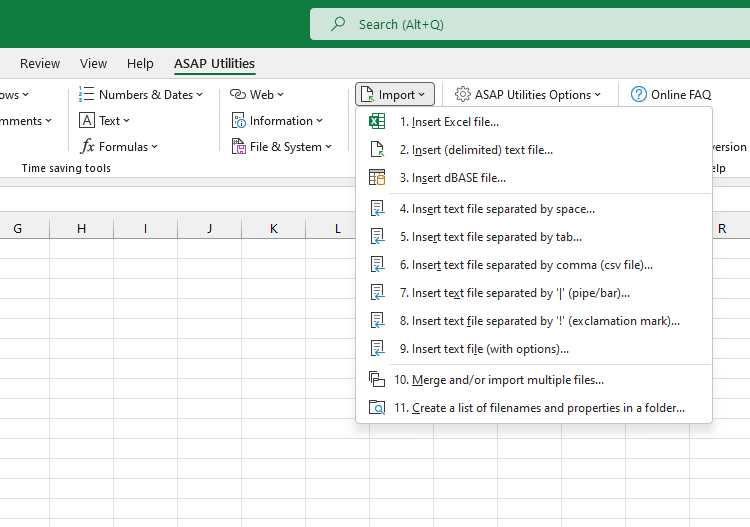Select column J header
Screen dimensions: 750x527
[210, 229]
